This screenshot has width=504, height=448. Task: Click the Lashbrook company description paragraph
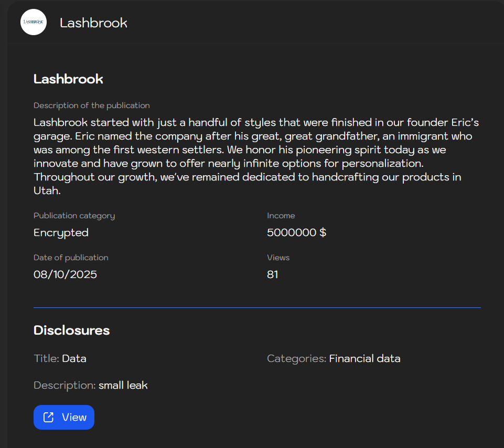256,157
